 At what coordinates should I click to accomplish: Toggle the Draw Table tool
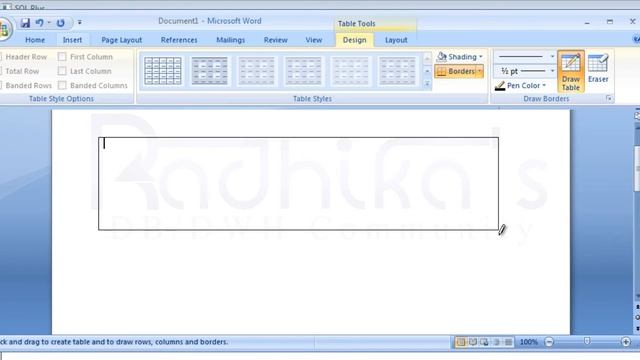(571, 72)
